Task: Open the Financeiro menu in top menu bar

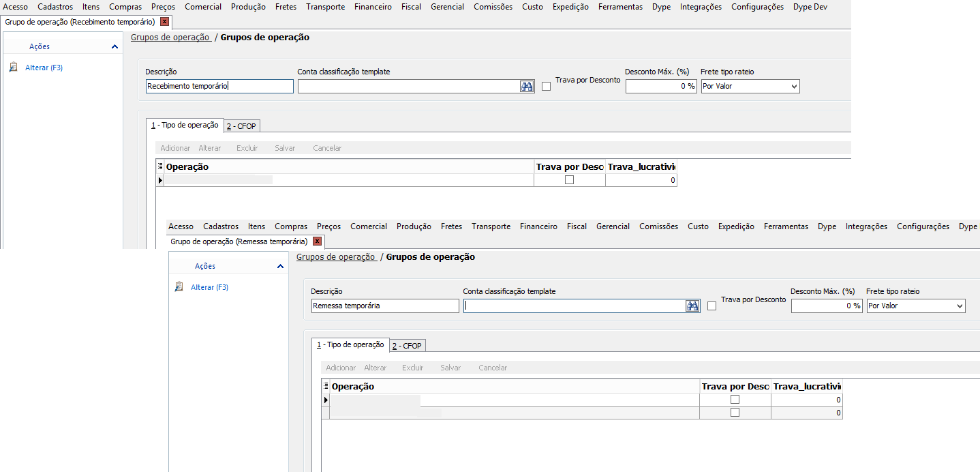Action: (373, 7)
